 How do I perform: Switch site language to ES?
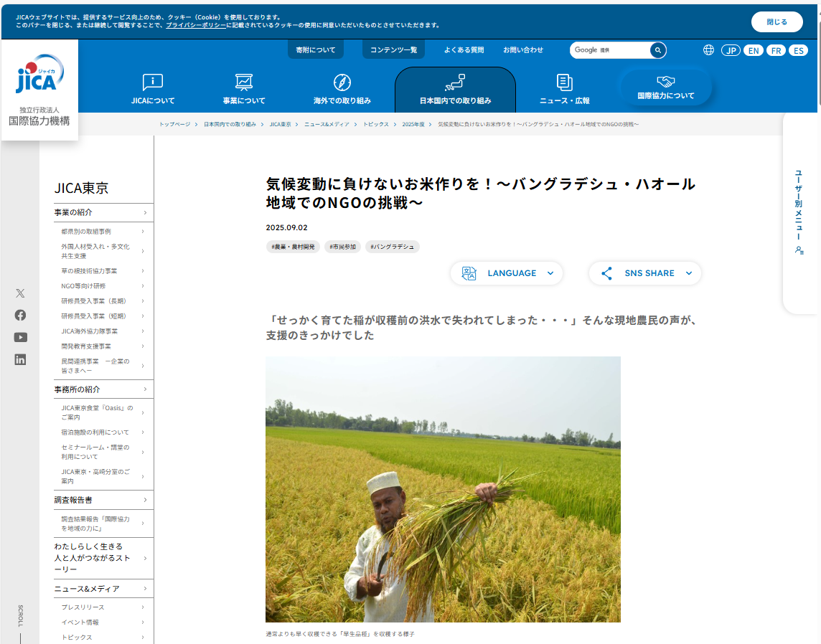798,50
